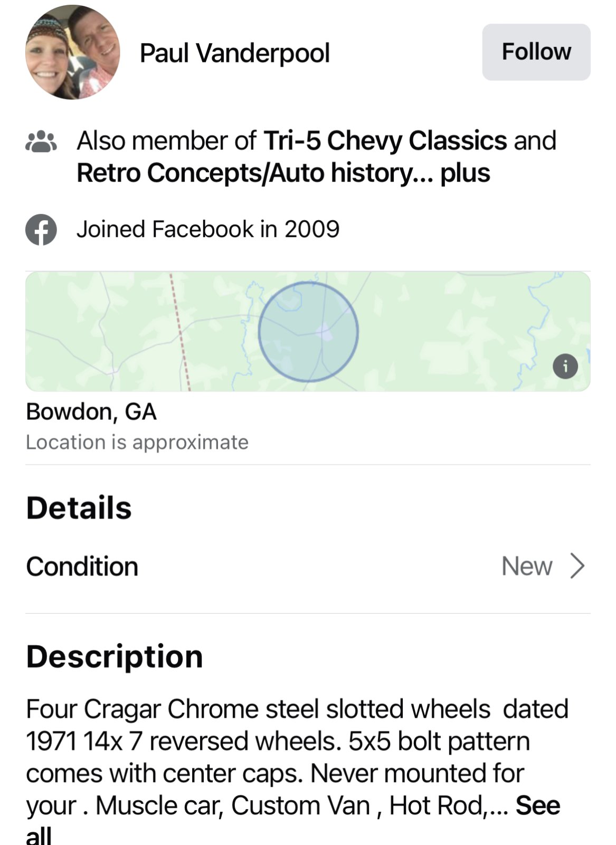Open the Paul Vanderpool seller name link
Viewport: 616px width, 845px height.
[234, 53]
